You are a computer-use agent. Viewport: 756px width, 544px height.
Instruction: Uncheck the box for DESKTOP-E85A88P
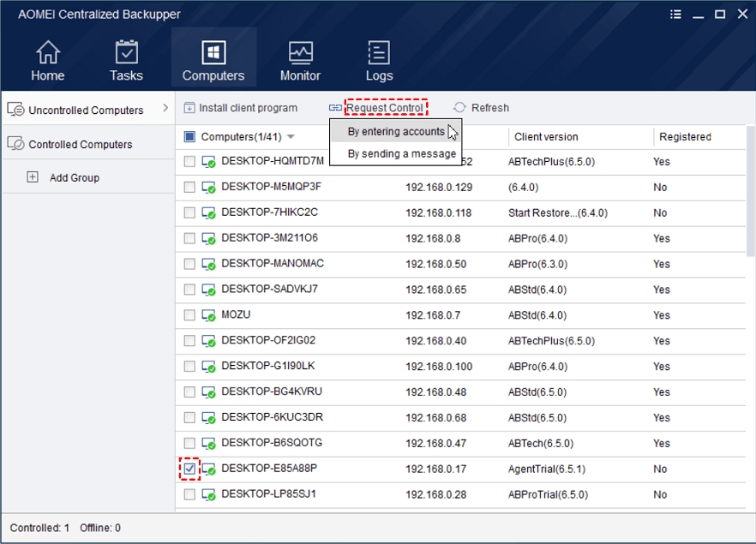point(189,469)
